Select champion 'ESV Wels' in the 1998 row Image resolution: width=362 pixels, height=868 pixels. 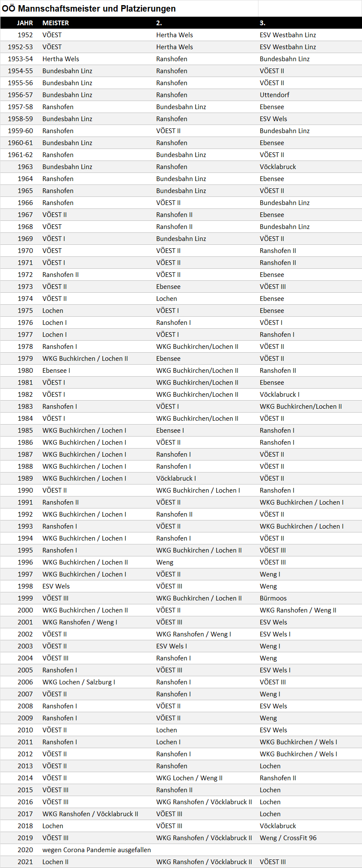[x=56, y=586]
